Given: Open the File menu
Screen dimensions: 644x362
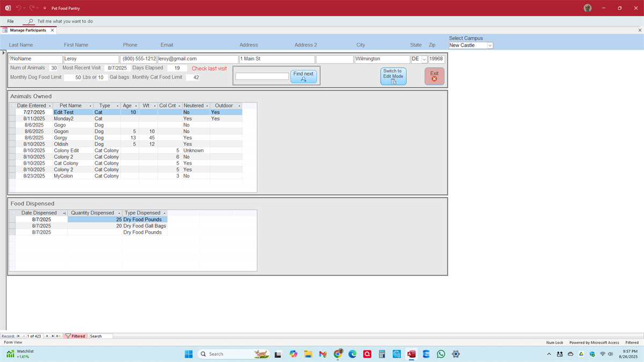Looking at the screenshot, I should tap(11, 21).
